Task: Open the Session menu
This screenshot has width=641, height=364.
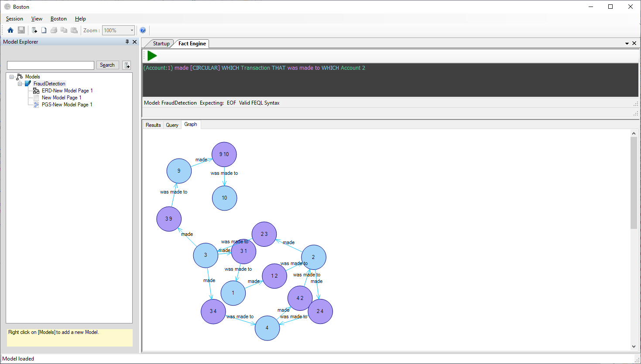Action: coord(14,19)
